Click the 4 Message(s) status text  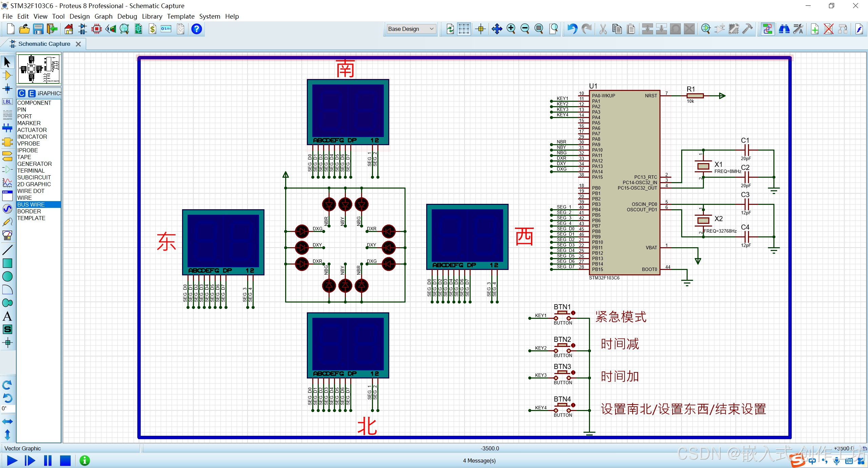click(479, 461)
